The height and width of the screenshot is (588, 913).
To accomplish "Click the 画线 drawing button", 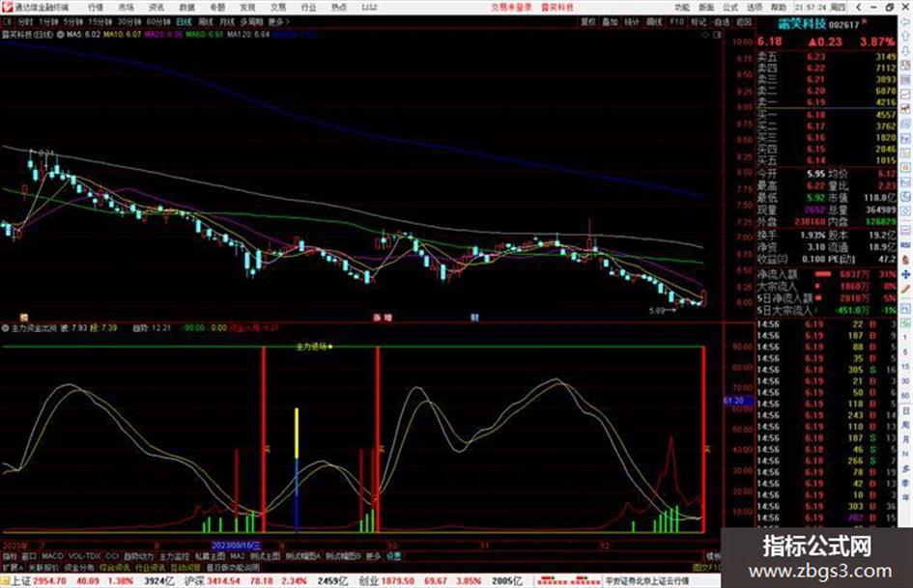I will [x=654, y=21].
